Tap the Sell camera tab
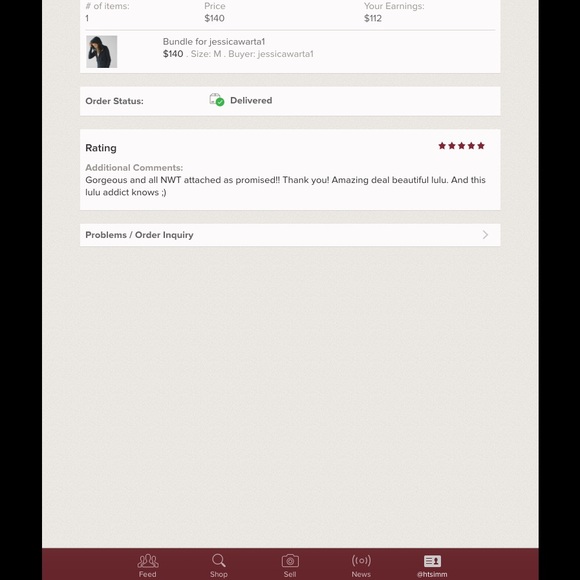 tap(290, 565)
